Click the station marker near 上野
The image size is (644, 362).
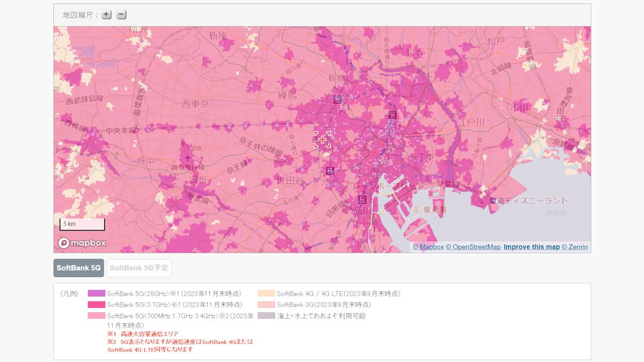393,115
